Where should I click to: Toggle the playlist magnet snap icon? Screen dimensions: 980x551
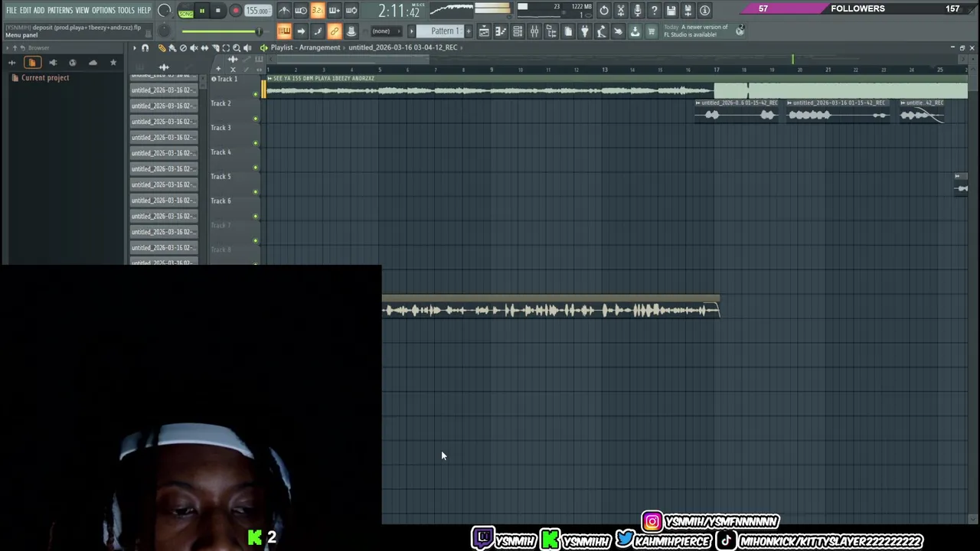point(145,47)
